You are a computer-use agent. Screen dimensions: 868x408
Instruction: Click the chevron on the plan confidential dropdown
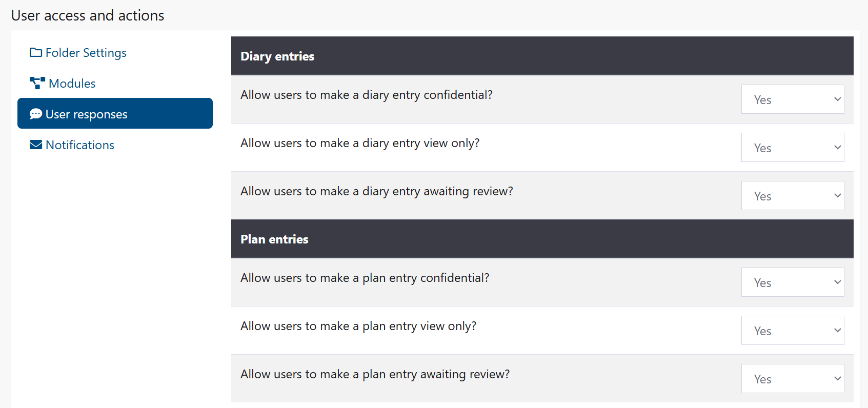pyautogui.click(x=836, y=282)
